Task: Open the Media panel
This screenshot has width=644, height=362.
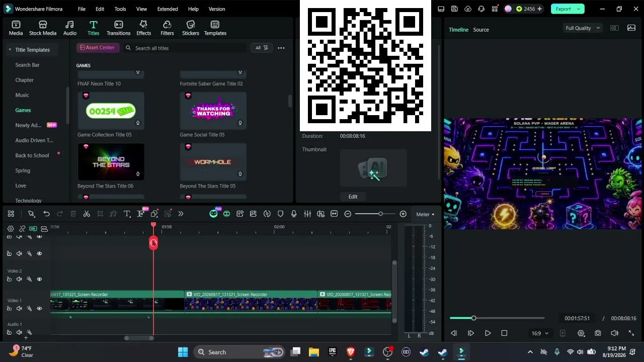Action: point(16,28)
